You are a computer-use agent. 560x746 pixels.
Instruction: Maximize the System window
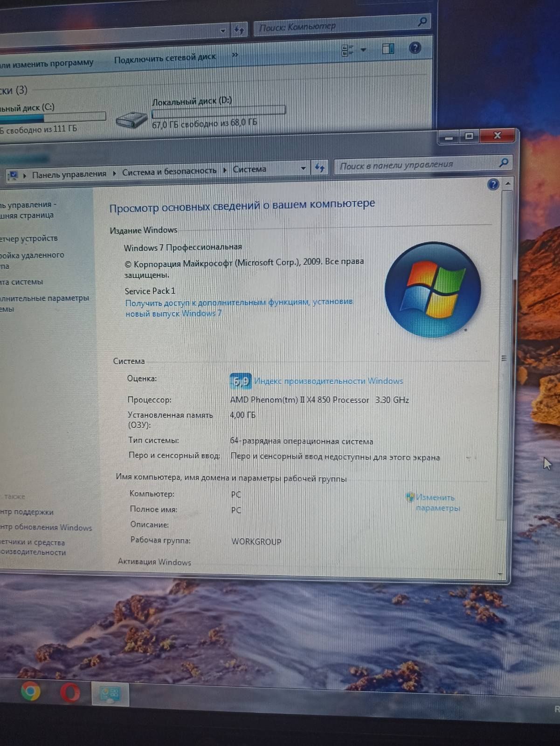(x=470, y=136)
